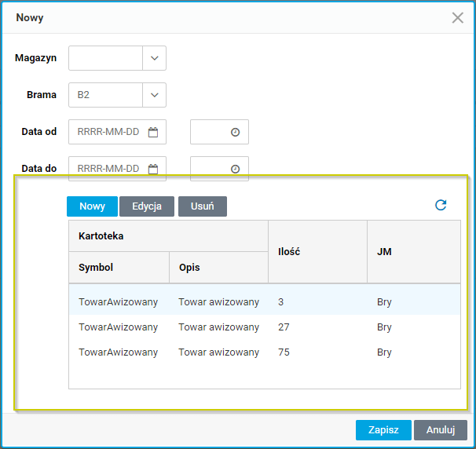
Task: Cancel with the Anuluj button
Action: click(x=441, y=430)
